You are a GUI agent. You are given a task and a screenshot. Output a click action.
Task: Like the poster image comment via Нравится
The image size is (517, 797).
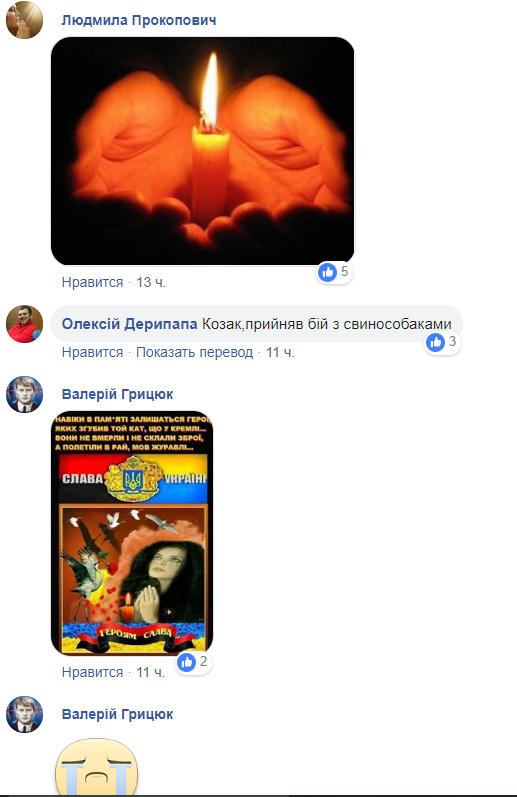pyautogui.click(x=93, y=672)
